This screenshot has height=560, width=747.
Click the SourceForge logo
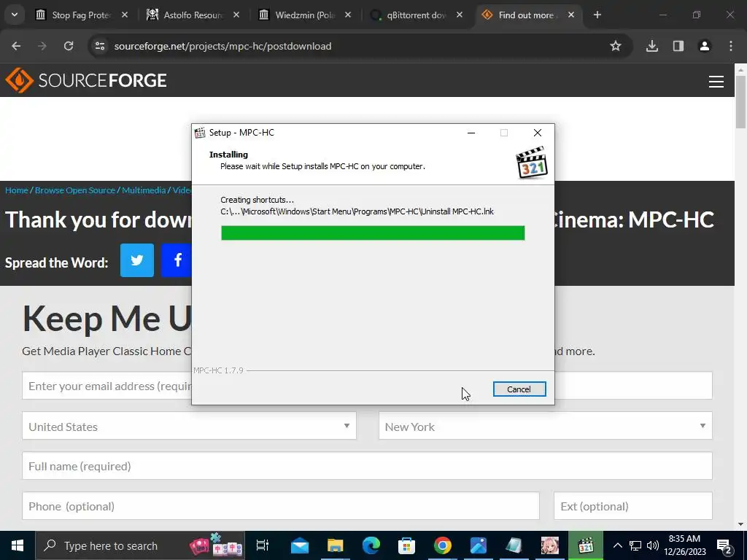pyautogui.click(x=86, y=80)
